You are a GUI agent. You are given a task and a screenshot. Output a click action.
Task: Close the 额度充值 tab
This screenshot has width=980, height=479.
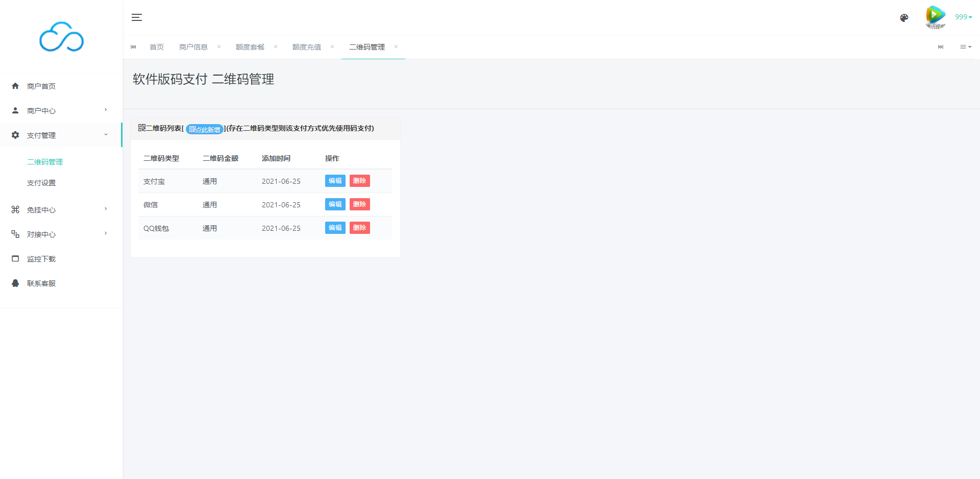pyautogui.click(x=332, y=47)
